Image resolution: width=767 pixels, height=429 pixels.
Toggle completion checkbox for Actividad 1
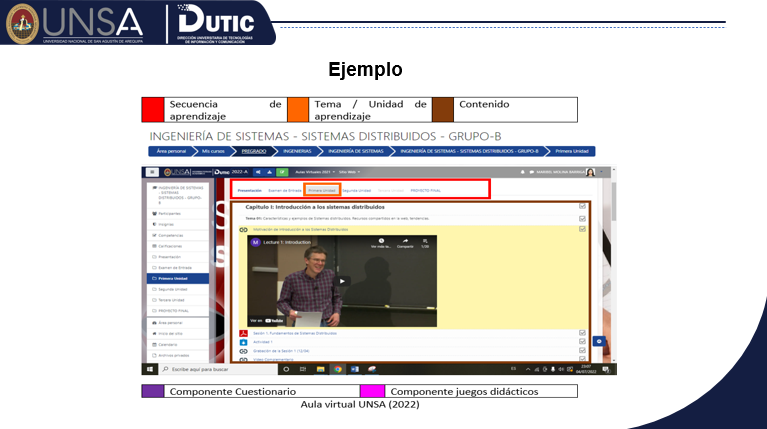pyautogui.click(x=582, y=342)
